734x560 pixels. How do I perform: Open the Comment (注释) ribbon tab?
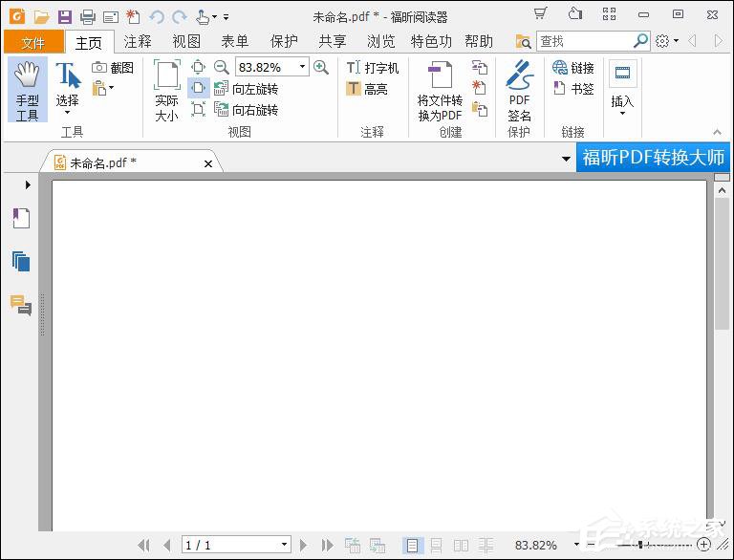pyautogui.click(x=138, y=41)
